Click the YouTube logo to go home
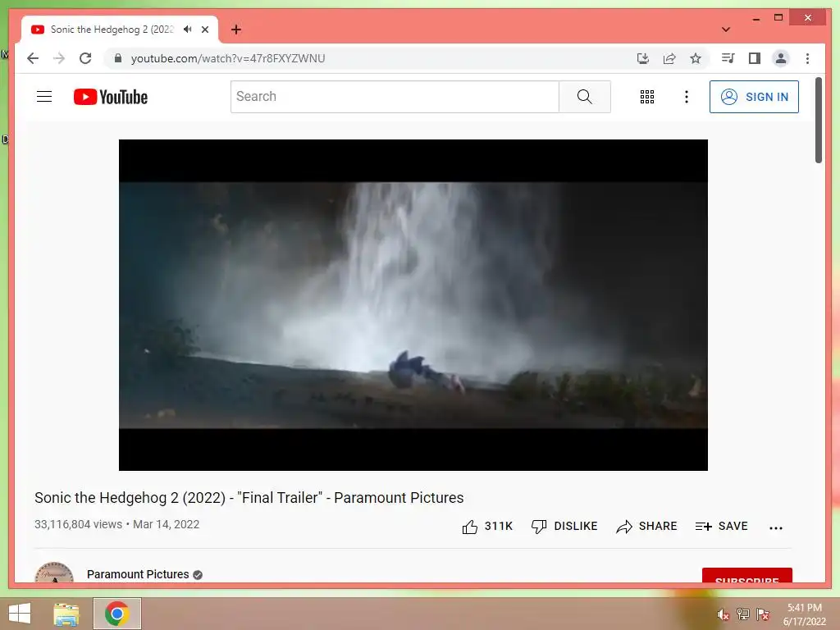The height and width of the screenshot is (630, 840). coord(111,97)
